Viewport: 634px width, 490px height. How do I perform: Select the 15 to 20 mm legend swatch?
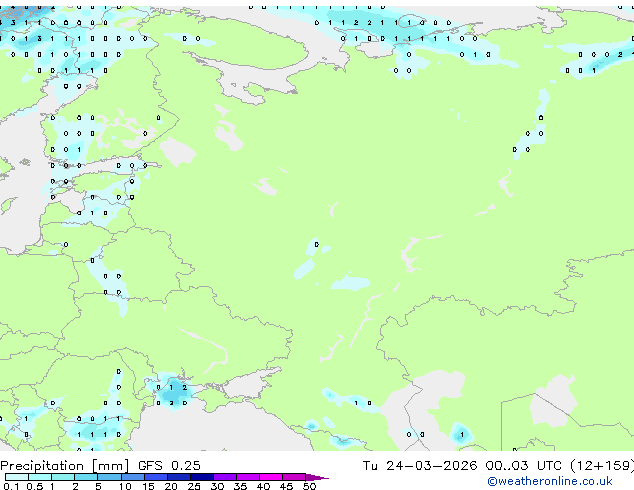pos(156,477)
